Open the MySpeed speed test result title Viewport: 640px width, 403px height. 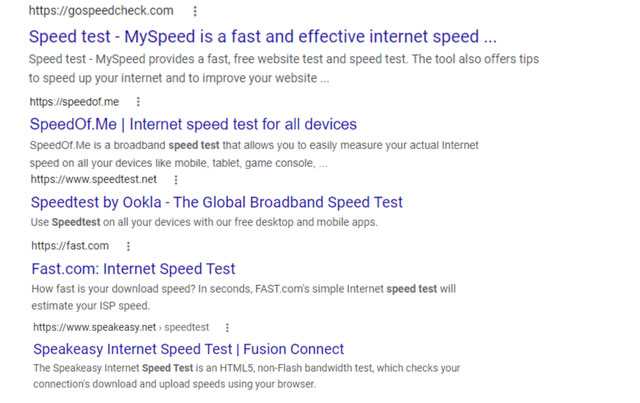click(263, 37)
